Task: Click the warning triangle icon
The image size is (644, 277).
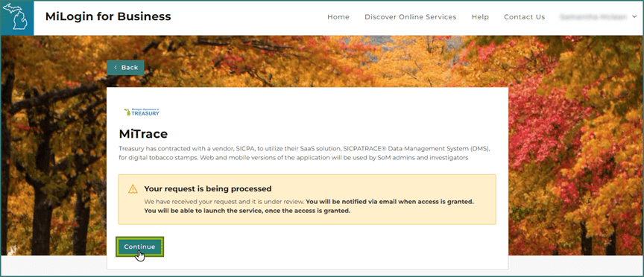Action: (x=133, y=189)
